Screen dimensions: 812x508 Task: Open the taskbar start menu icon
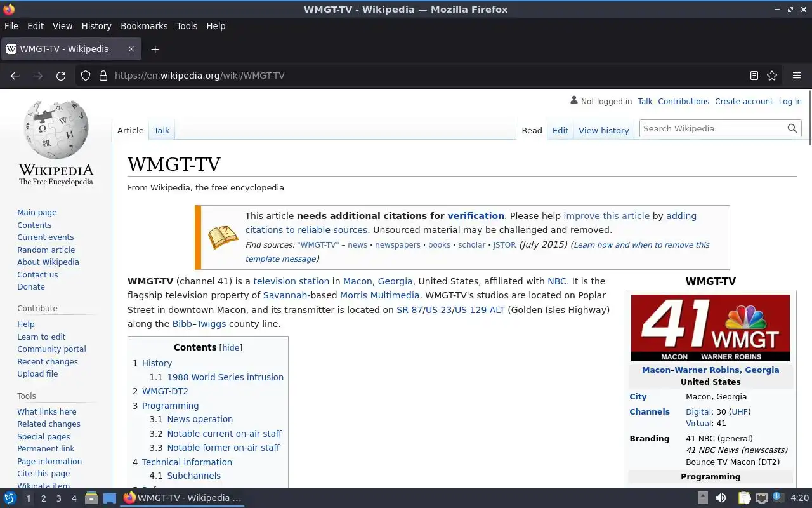10,498
